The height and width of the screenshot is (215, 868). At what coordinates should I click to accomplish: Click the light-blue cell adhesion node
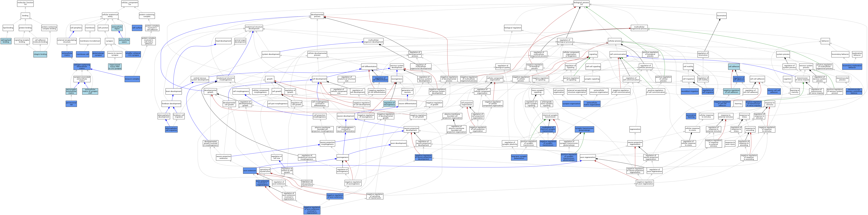pyautogui.click(x=734, y=67)
